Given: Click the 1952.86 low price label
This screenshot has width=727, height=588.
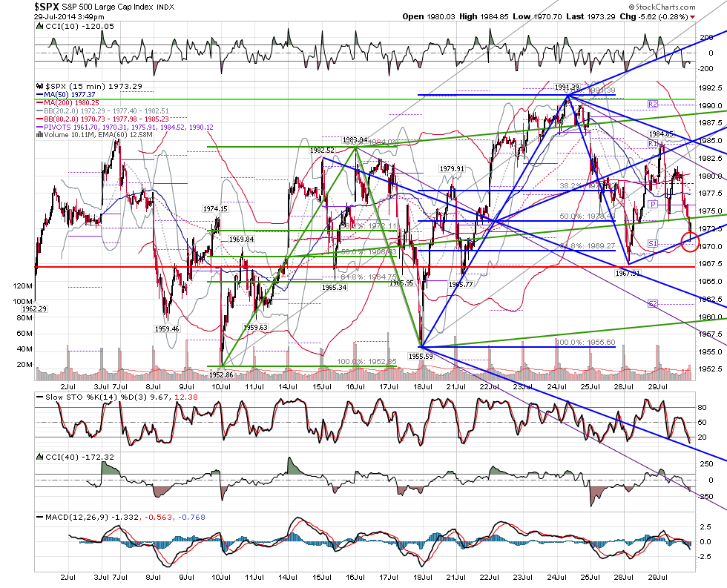Looking at the screenshot, I should (221, 374).
